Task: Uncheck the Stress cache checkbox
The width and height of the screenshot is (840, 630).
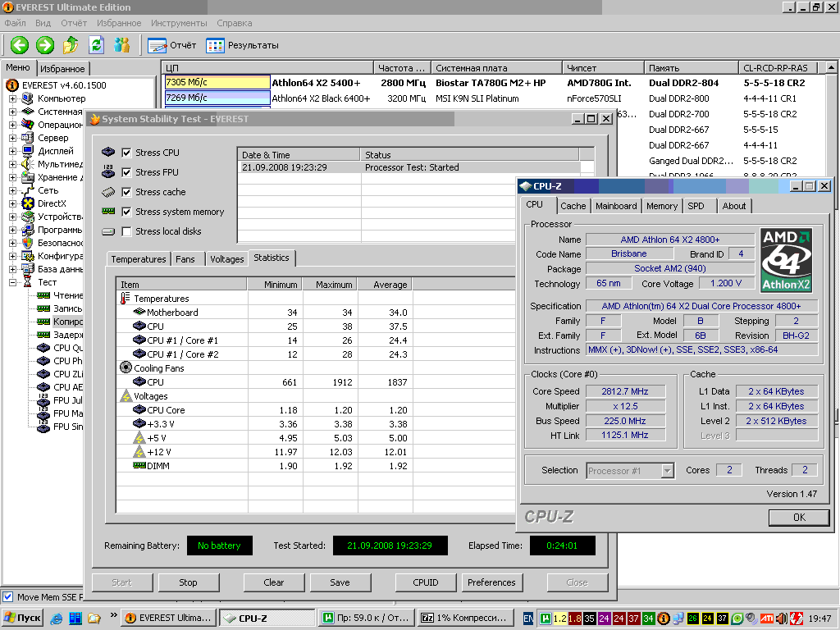Action: click(126, 192)
